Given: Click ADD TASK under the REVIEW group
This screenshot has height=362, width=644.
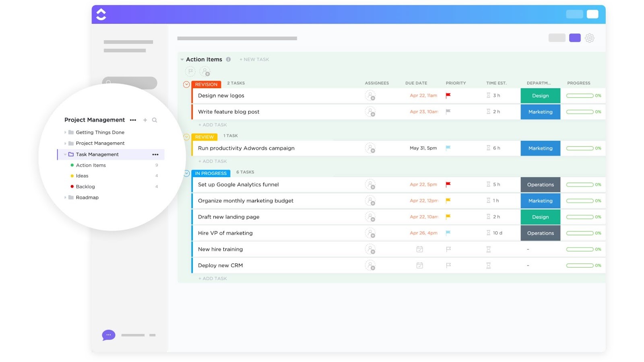Looking at the screenshot, I should [212, 161].
